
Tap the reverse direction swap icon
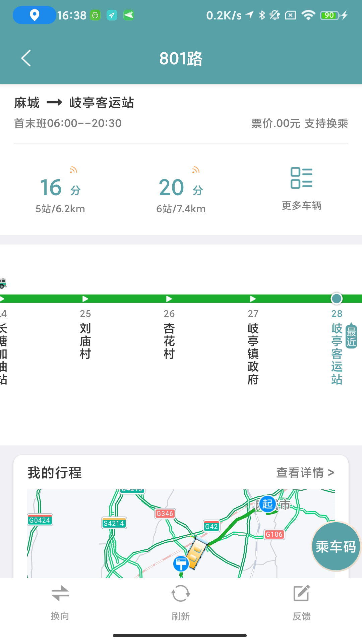(60, 593)
